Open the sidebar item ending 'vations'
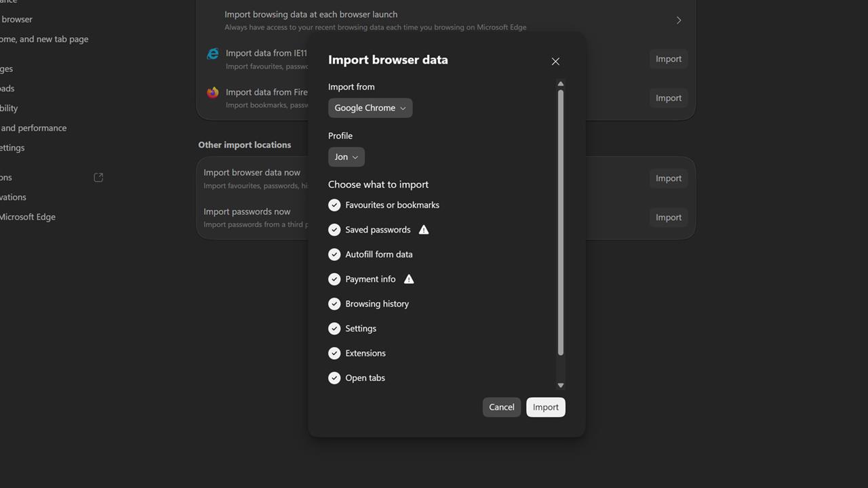 click(x=13, y=197)
